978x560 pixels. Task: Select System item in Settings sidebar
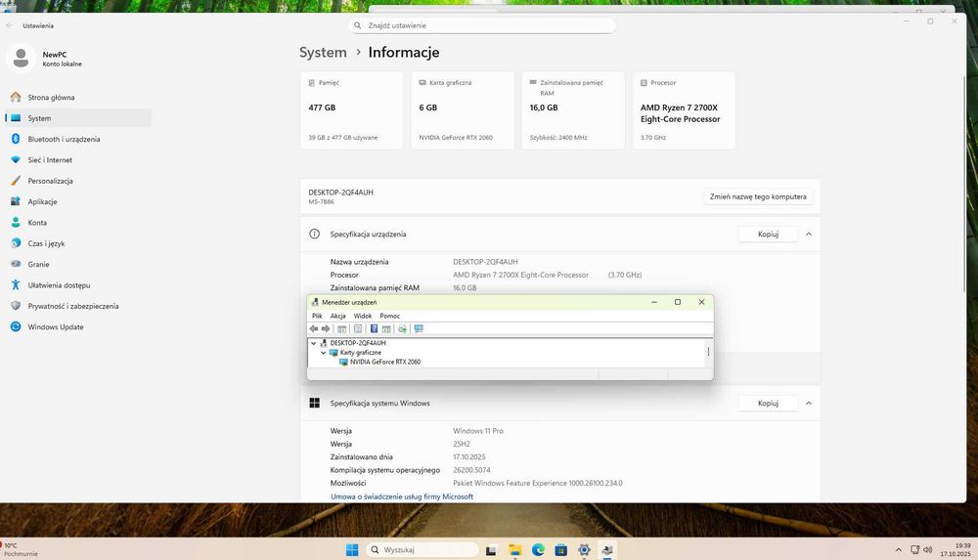78,118
